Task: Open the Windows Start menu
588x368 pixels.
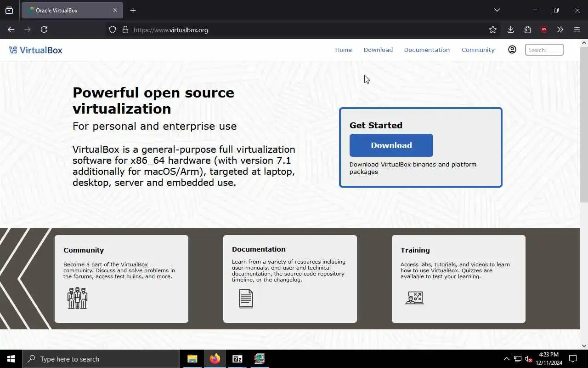Action: tap(11, 359)
